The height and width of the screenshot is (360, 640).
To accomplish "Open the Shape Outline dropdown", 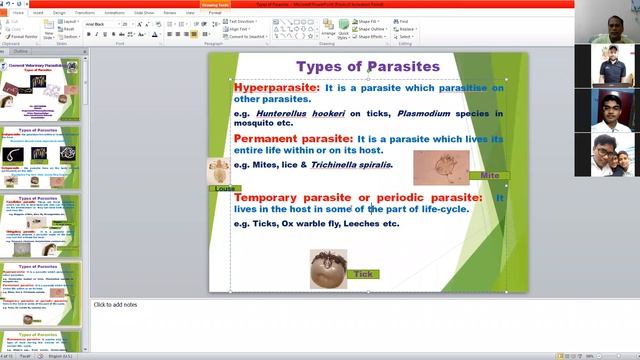I will (370, 29).
